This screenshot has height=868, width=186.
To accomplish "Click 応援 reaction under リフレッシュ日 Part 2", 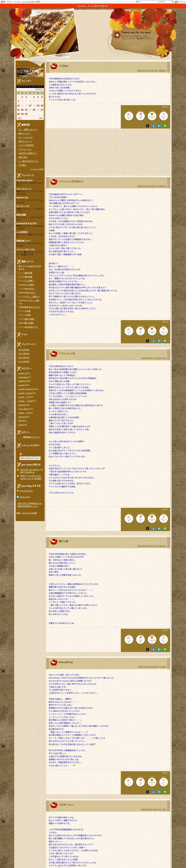I will tap(140, 331).
